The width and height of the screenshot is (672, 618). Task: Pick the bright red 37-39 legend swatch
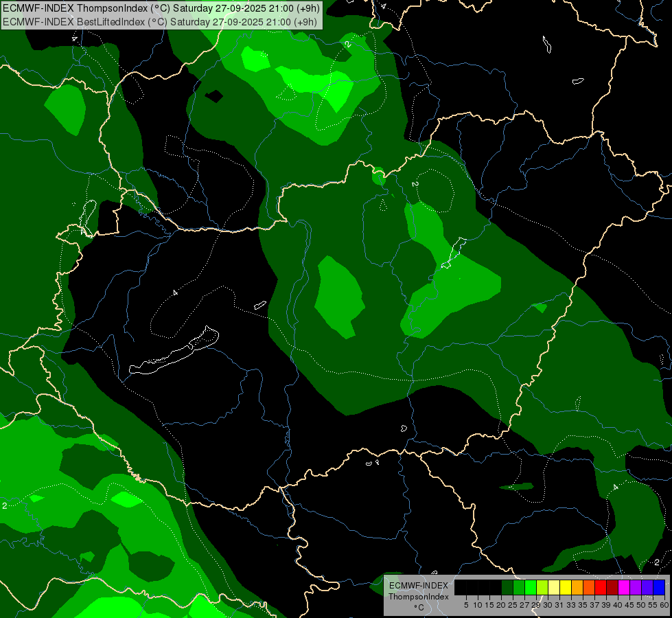pyautogui.click(x=601, y=587)
